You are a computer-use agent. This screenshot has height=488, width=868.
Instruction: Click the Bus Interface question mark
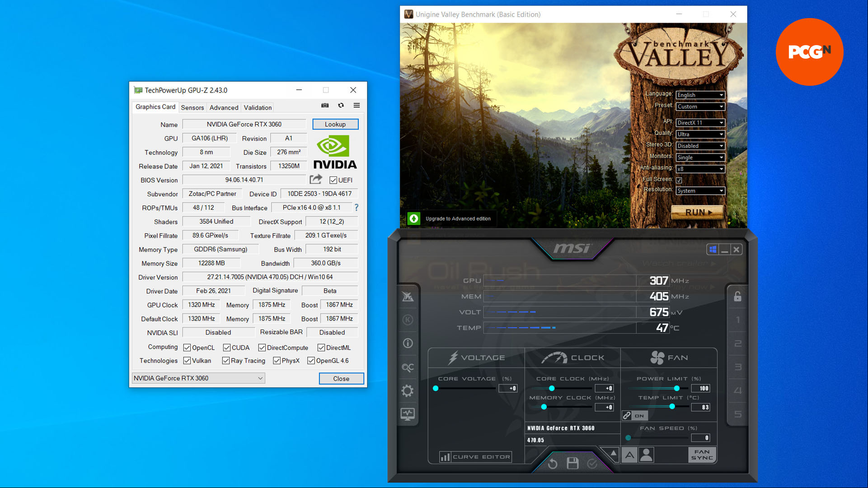click(357, 207)
